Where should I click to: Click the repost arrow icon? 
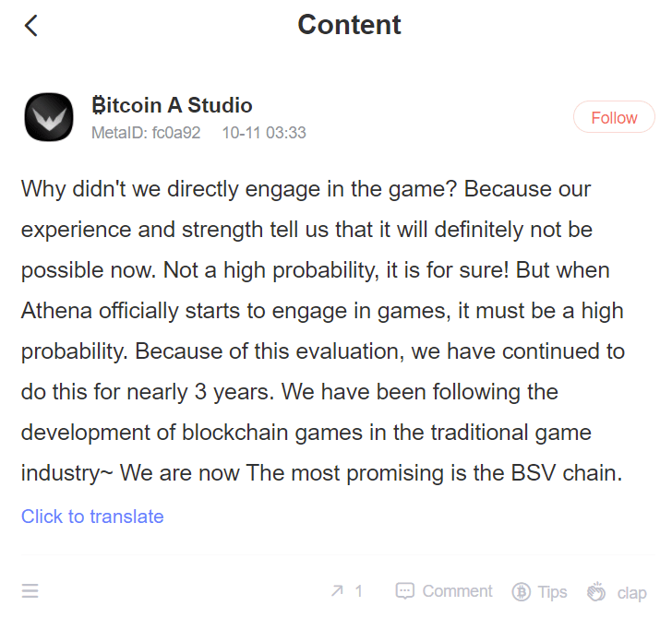337,591
